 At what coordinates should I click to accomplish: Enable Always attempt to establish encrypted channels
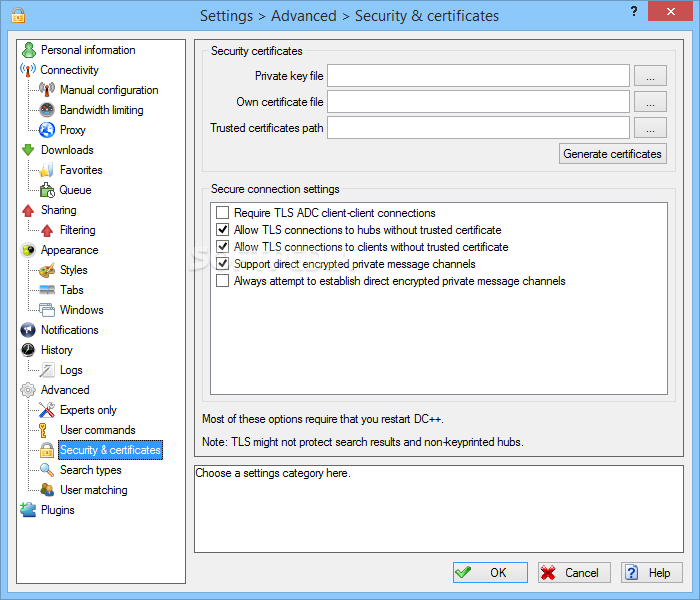coord(222,281)
